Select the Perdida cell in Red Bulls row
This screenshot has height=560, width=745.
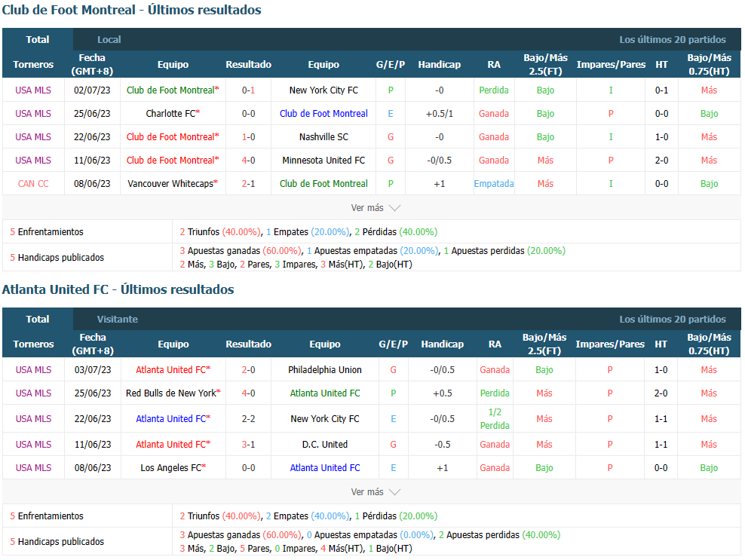click(x=495, y=393)
